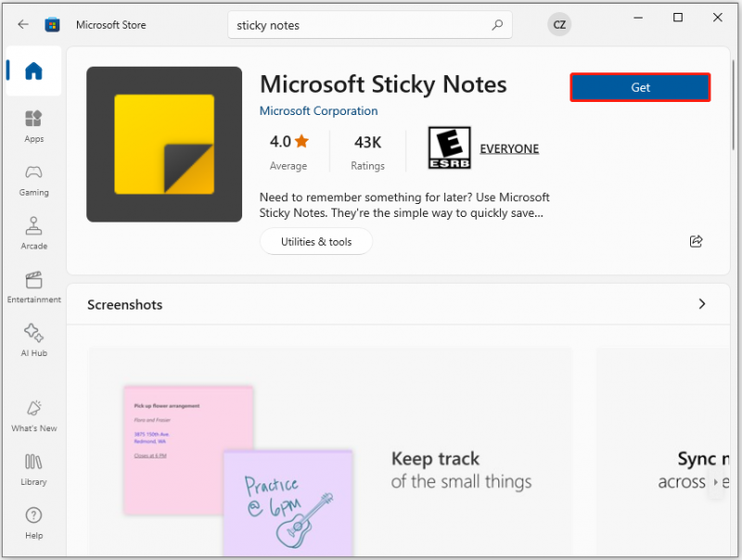Open the Apps section
The image size is (742, 560).
pyautogui.click(x=33, y=126)
